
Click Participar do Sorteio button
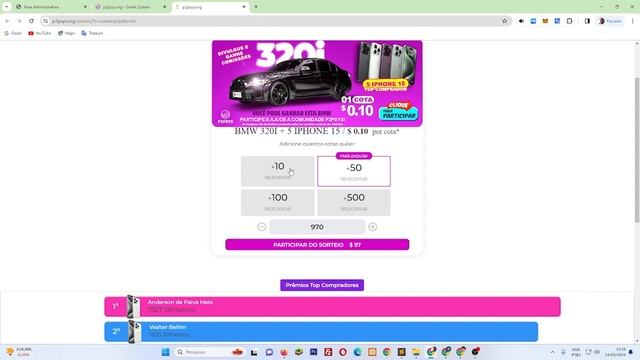[317, 244]
